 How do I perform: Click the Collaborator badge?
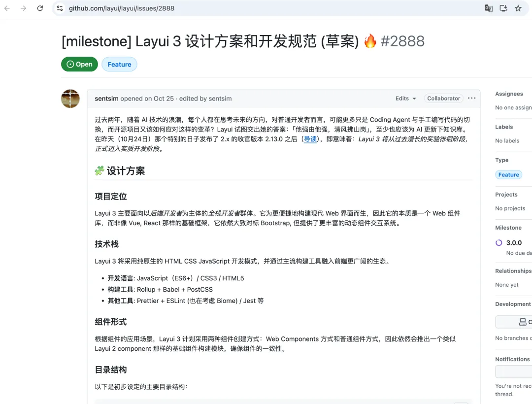click(443, 99)
